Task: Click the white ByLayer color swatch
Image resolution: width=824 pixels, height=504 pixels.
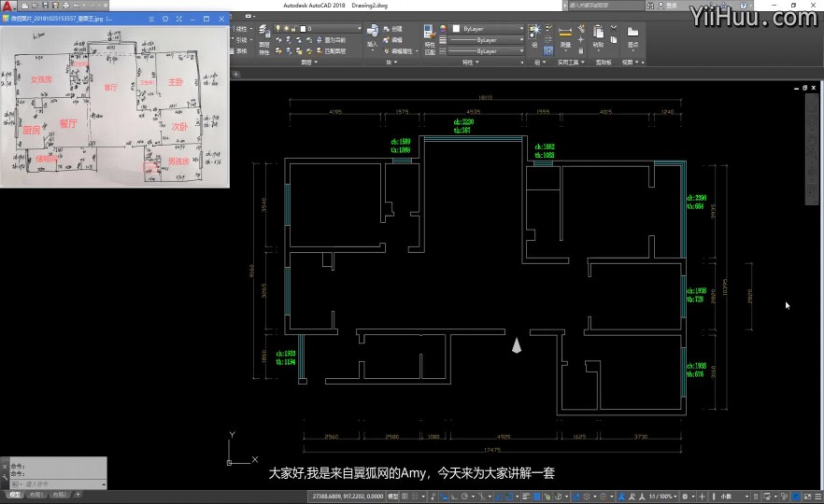Action: point(456,28)
